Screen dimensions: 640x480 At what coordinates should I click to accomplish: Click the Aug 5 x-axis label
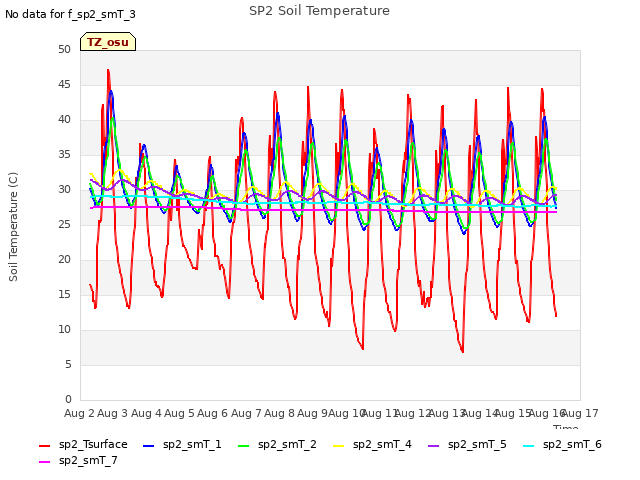point(179,413)
